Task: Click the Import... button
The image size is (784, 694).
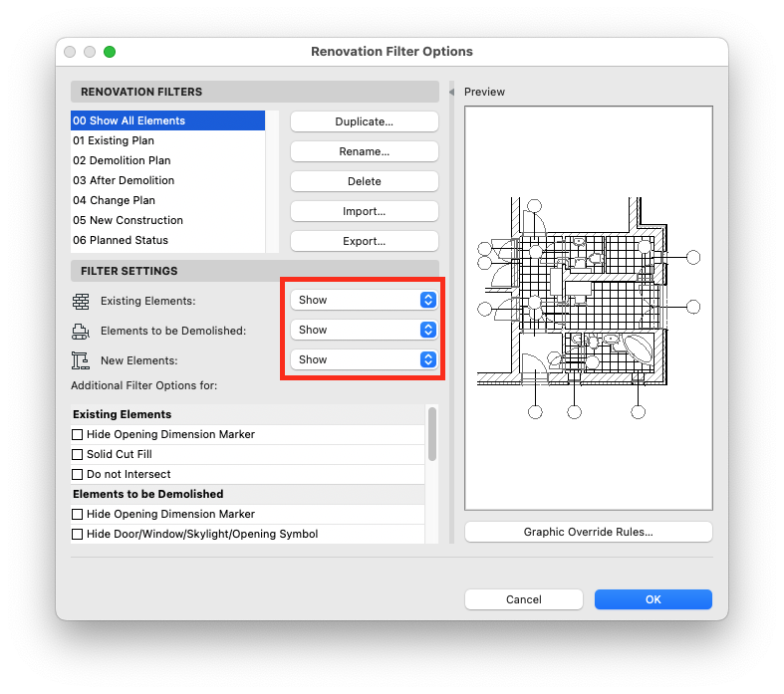Action: (364, 211)
